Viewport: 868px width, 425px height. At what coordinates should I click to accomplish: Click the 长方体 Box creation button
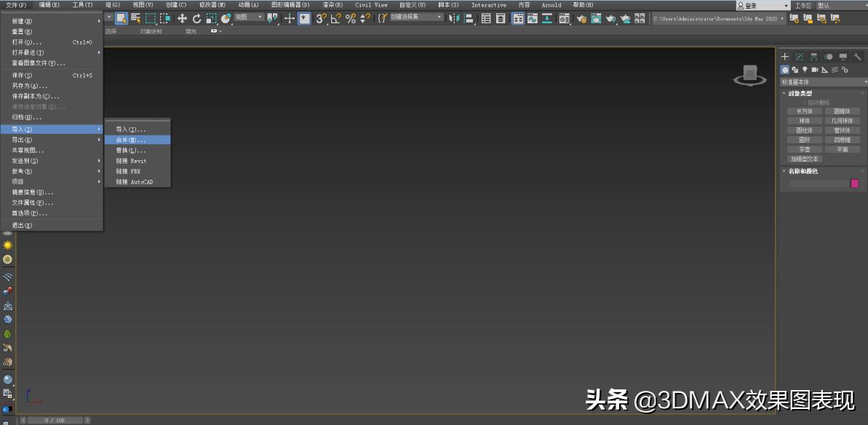[x=804, y=111]
